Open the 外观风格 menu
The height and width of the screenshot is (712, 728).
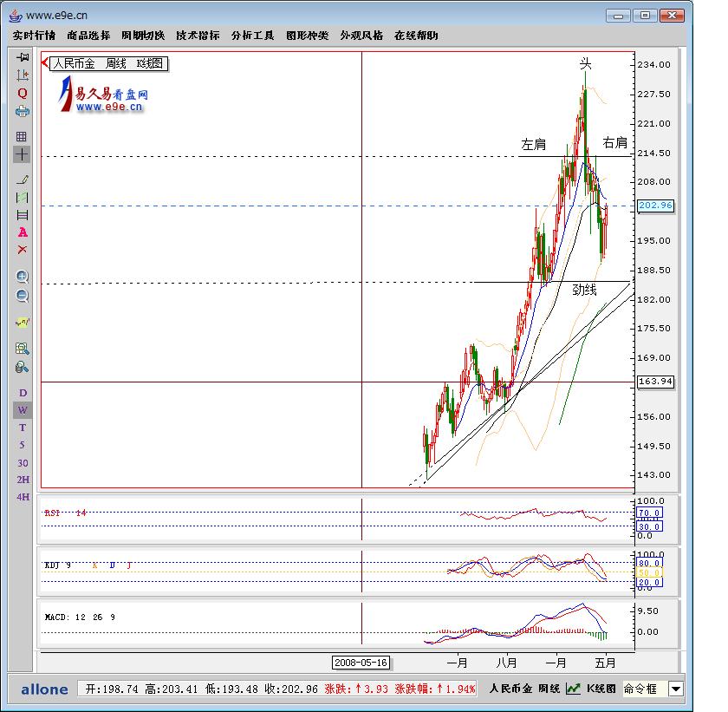coord(361,36)
